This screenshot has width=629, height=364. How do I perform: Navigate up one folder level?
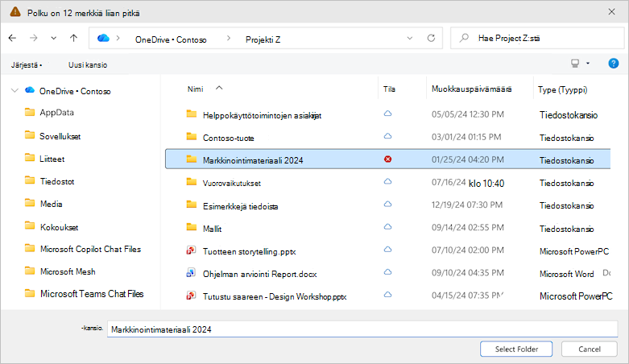click(x=73, y=38)
